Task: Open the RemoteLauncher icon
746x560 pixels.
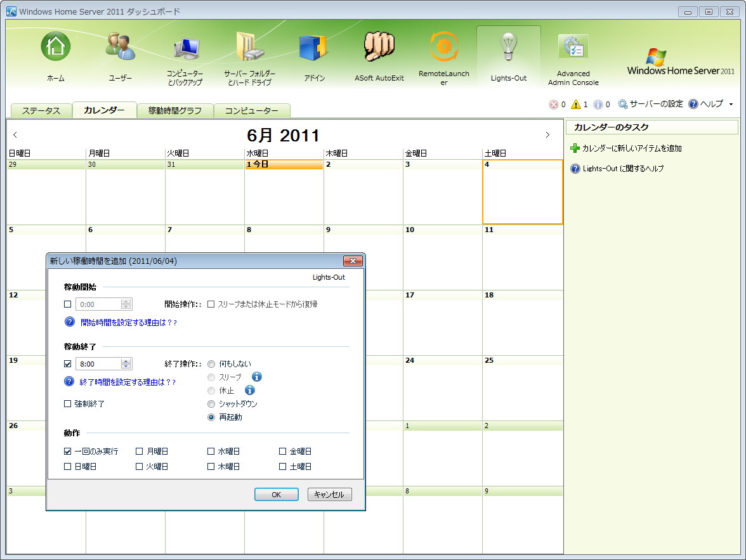Action: pyautogui.click(x=444, y=47)
